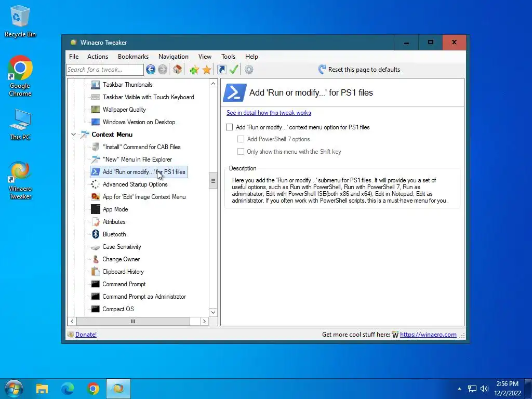Check Only show this menu with Shift key

click(241, 152)
